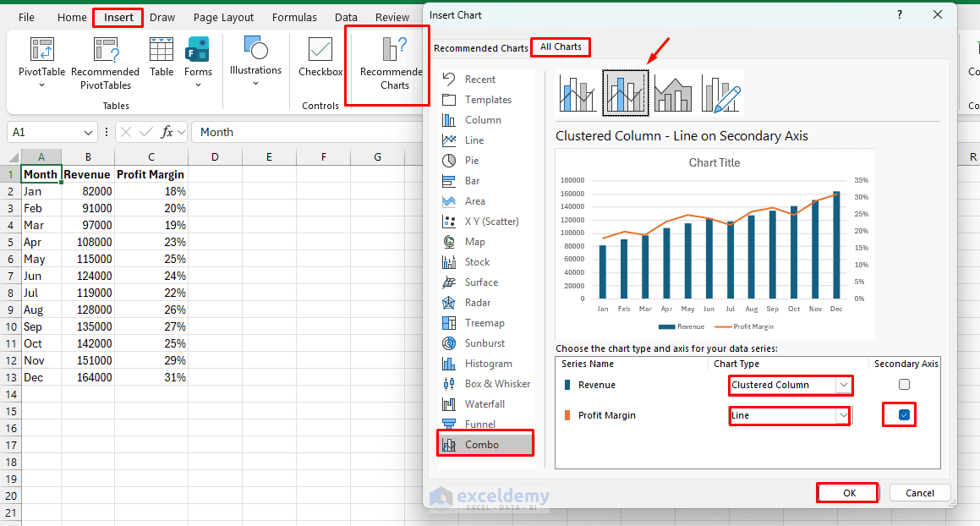Uncheck Secondary Axis for Profit Margin series

tap(904, 414)
